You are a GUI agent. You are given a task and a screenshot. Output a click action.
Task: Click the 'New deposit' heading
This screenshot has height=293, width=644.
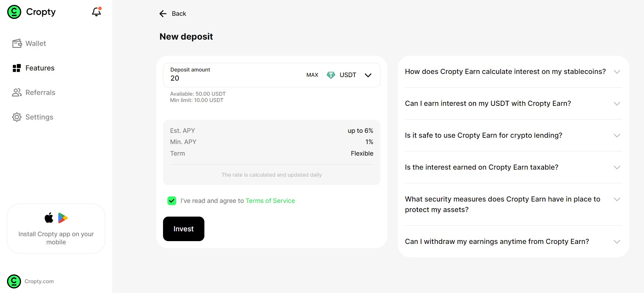click(x=186, y=36)
